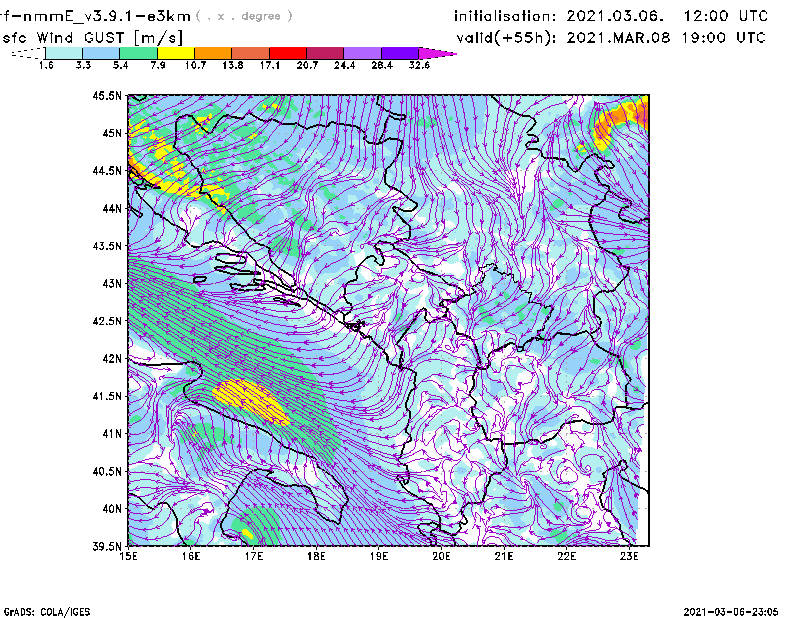The height and width of the screenshot is (618, 800).
Task: Click the 17E longitude label
Action: [254, 556]
